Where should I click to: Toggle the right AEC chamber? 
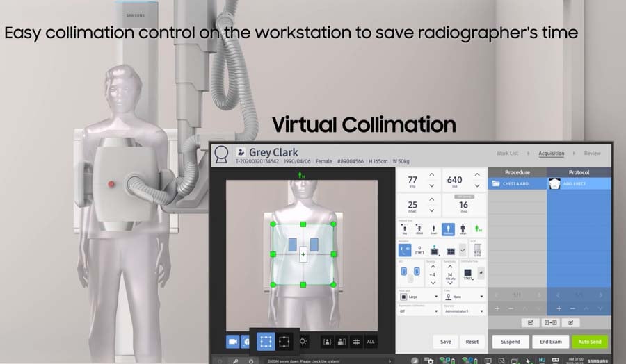pyautogui.click(x=417, y=272)
